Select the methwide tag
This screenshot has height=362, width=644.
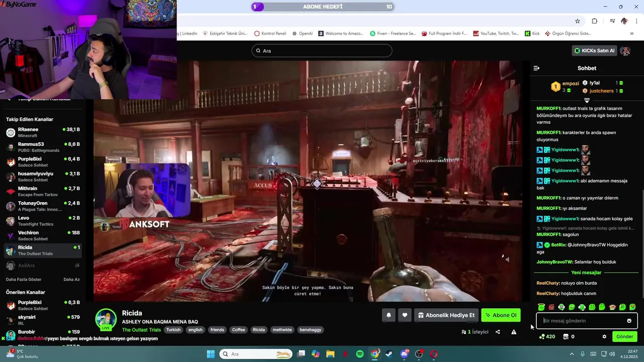pyautogui.click(x=282, y=330)
